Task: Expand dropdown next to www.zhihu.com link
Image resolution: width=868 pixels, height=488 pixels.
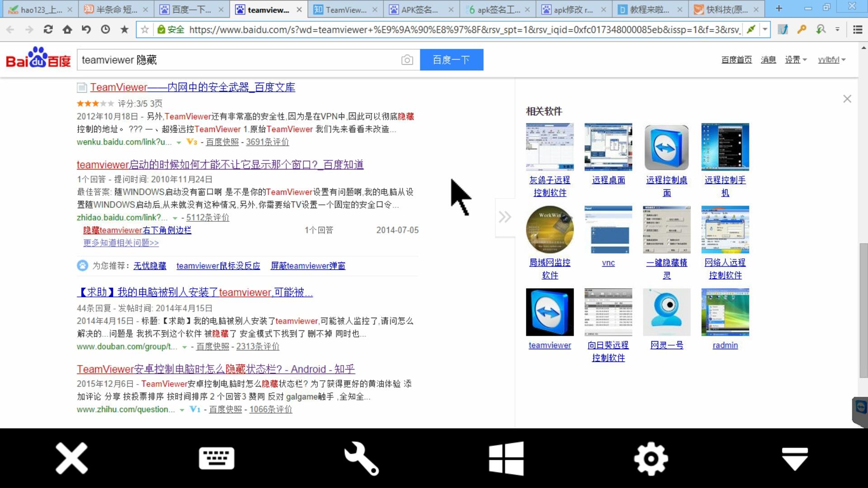Action: (182, 410)
